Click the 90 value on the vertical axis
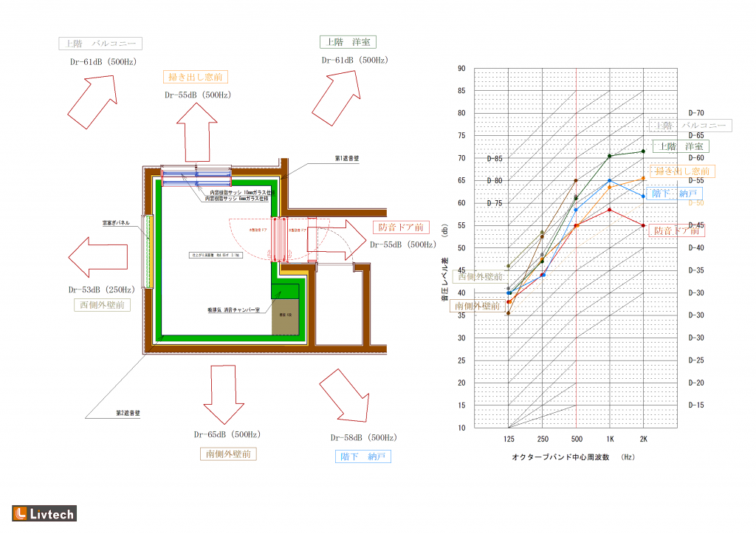 461,69
